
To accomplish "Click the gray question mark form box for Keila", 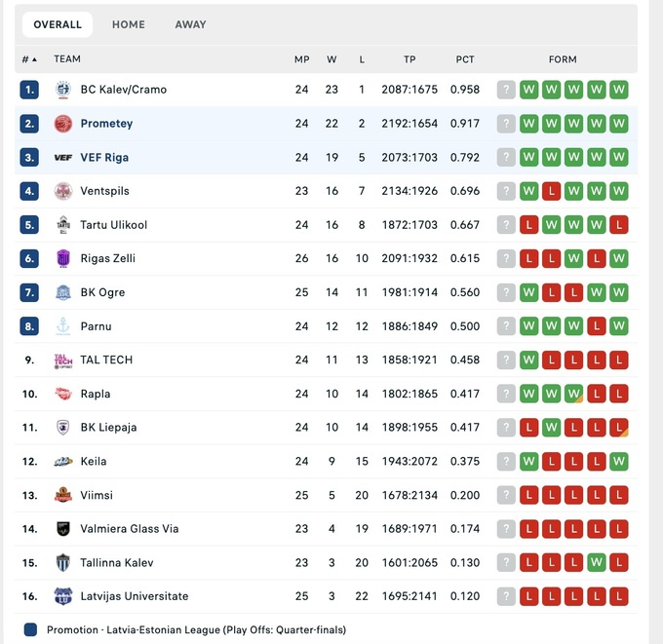I will tap(506, 462).
